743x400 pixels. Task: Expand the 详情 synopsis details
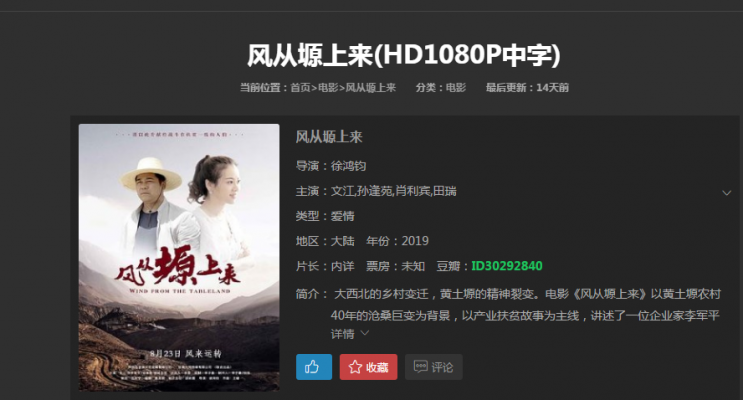[x=343, y=334]
